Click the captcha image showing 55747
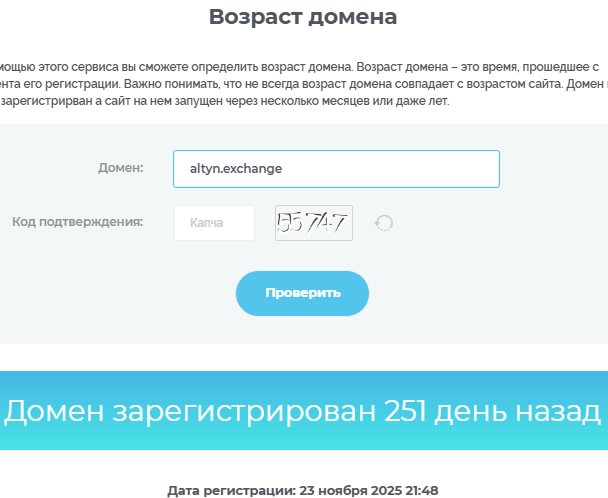This screenshot has height=498, width=608. (314, 223)
